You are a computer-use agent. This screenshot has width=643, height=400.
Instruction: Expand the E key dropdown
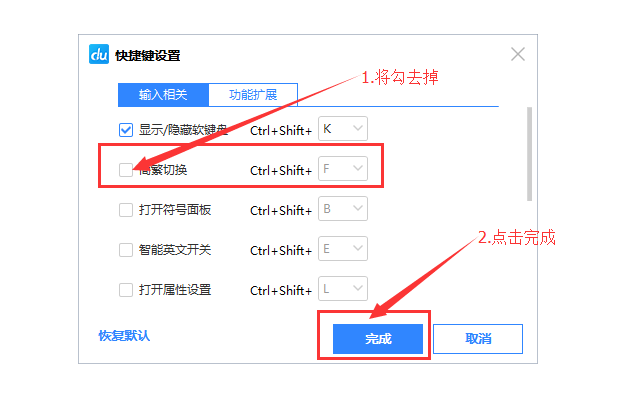click(x=343, y=249)
